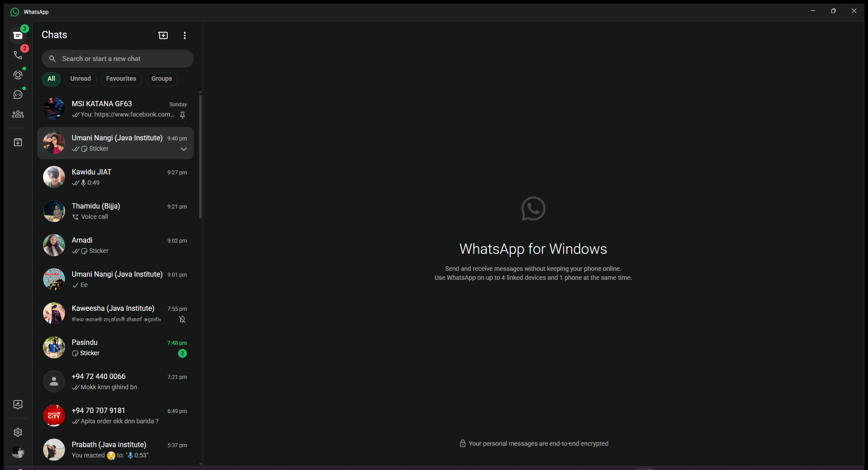
Task: Open the three-dot menu beside Chats
Action: (x=185, y=35)
